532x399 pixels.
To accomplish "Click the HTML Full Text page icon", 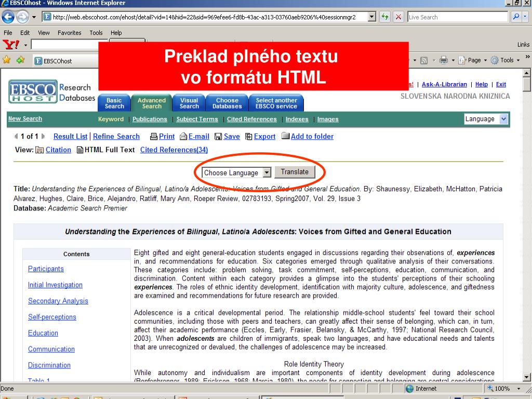I will point(80,150).
